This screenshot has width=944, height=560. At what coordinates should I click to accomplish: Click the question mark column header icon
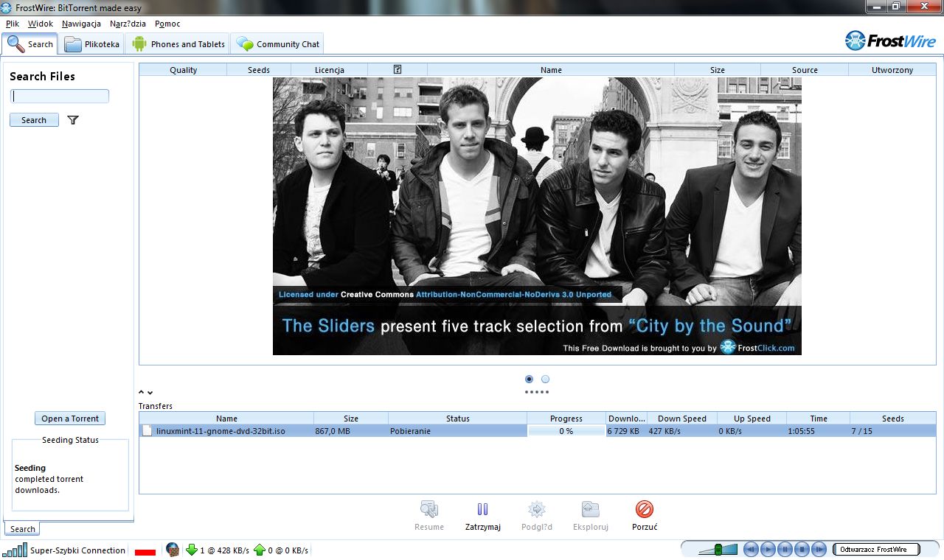398,69
